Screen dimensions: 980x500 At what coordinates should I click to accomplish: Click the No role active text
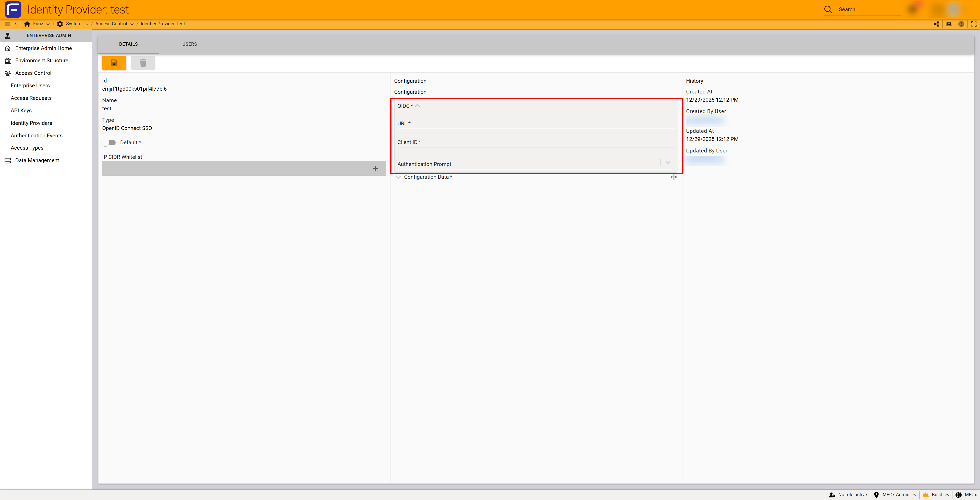(x=853, y=495)
